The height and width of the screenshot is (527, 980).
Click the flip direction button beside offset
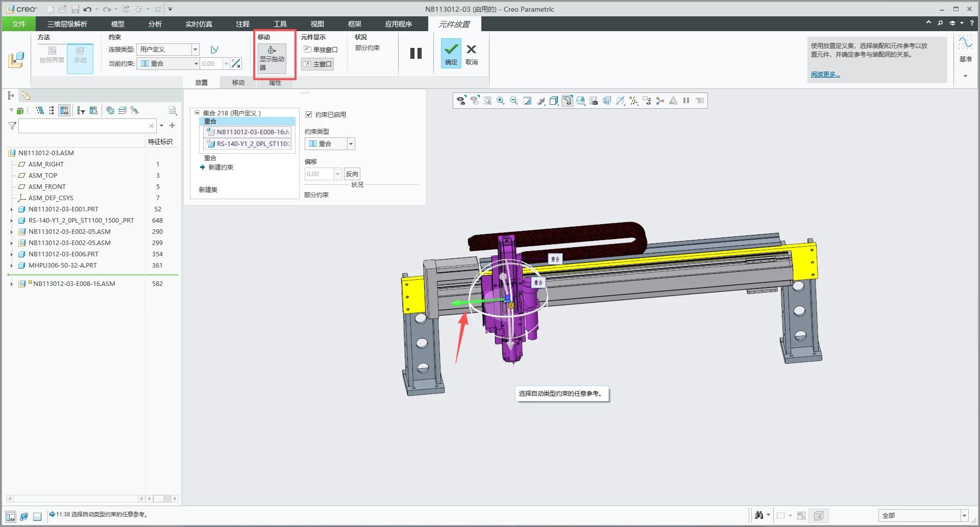tap(352, 174)
